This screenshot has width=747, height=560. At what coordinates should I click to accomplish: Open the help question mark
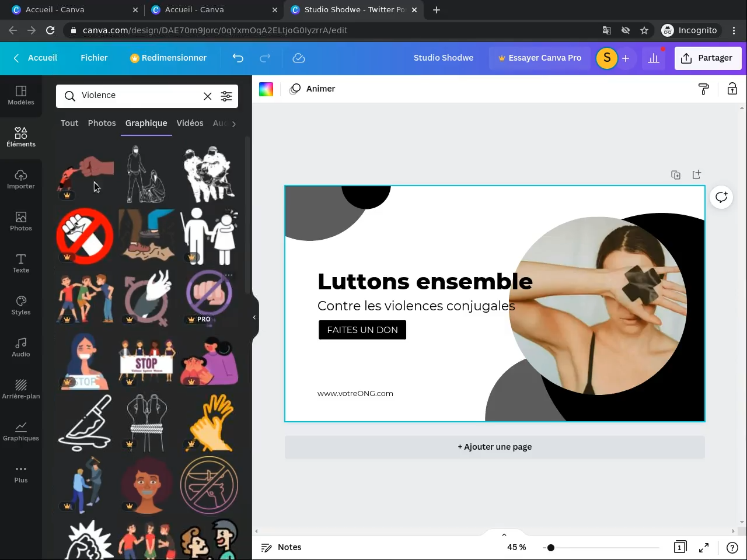click(x=732, y=547)
